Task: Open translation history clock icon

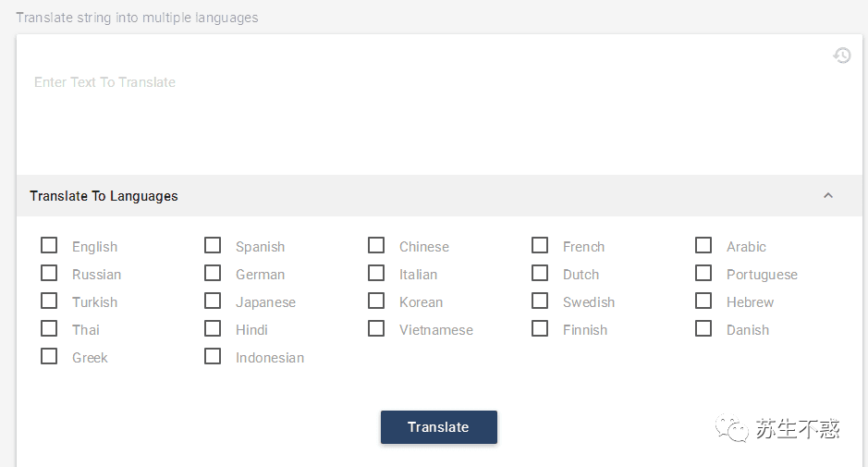Action: pos(842,55)
